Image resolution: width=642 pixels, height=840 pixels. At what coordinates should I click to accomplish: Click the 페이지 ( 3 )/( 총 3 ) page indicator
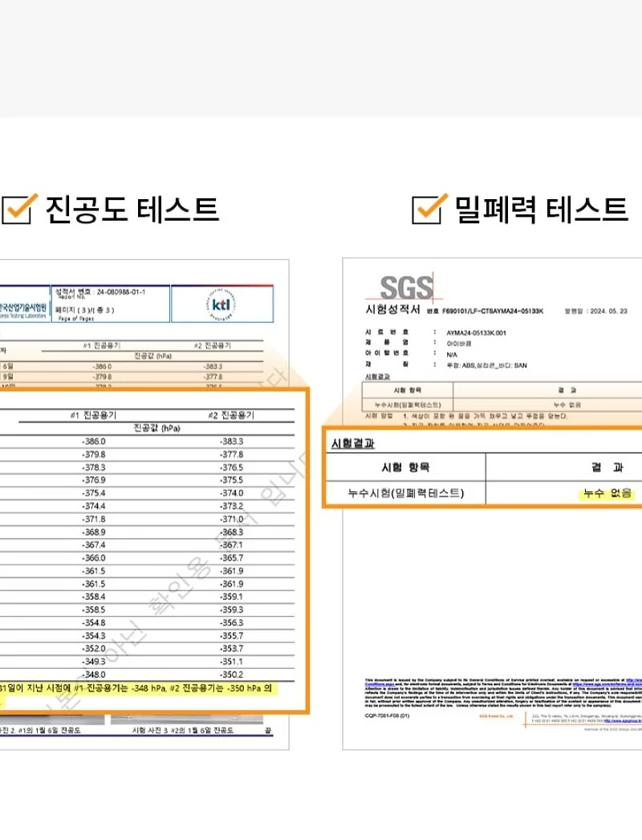(x=84, y=310)
